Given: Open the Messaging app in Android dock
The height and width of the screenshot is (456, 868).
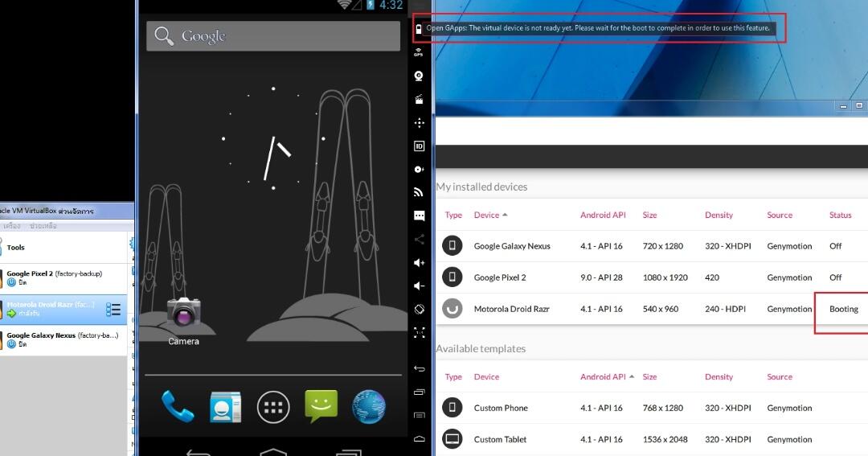Looking at the screenshot, I should pos(321,406).
